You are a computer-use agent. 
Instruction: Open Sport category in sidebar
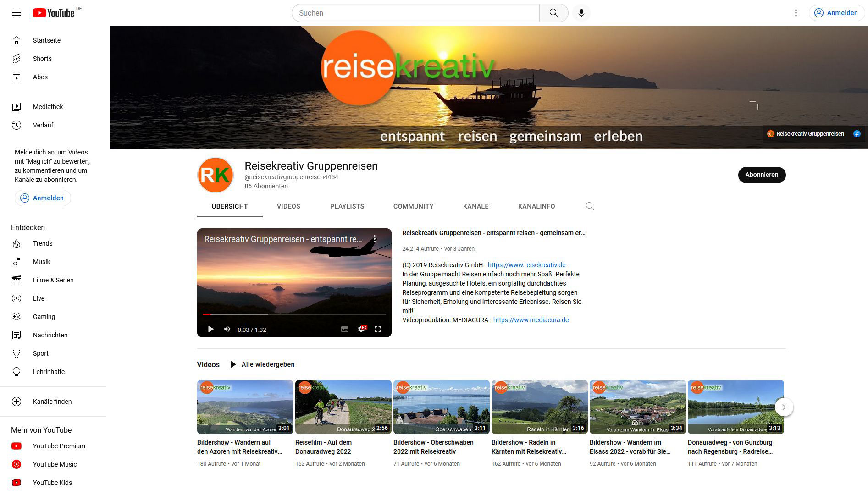[53, 353]
